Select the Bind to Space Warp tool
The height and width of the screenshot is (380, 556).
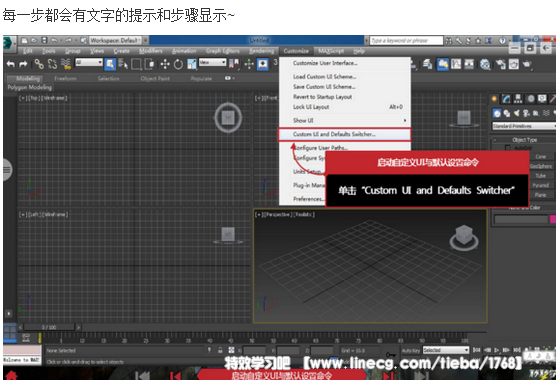click(x=66, y=64)
